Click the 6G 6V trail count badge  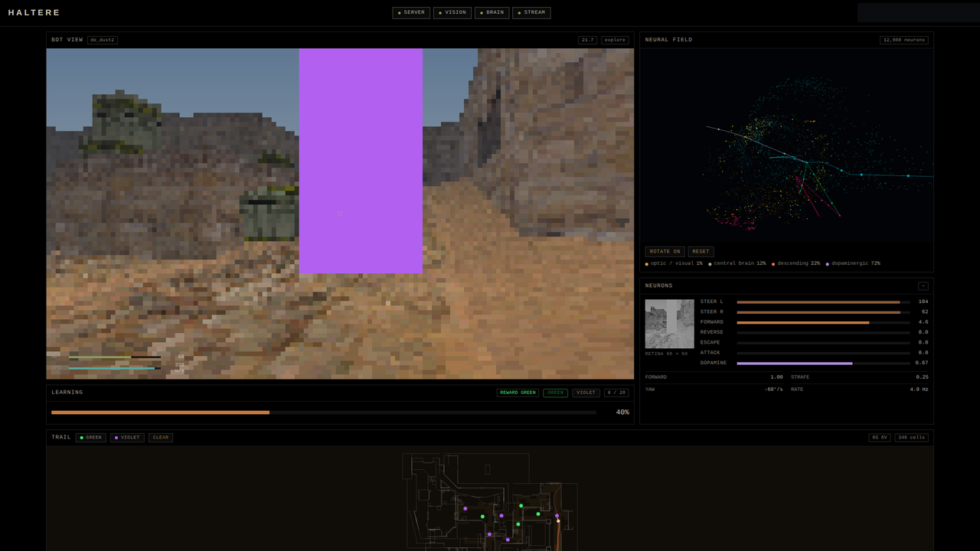click(880, 438)
